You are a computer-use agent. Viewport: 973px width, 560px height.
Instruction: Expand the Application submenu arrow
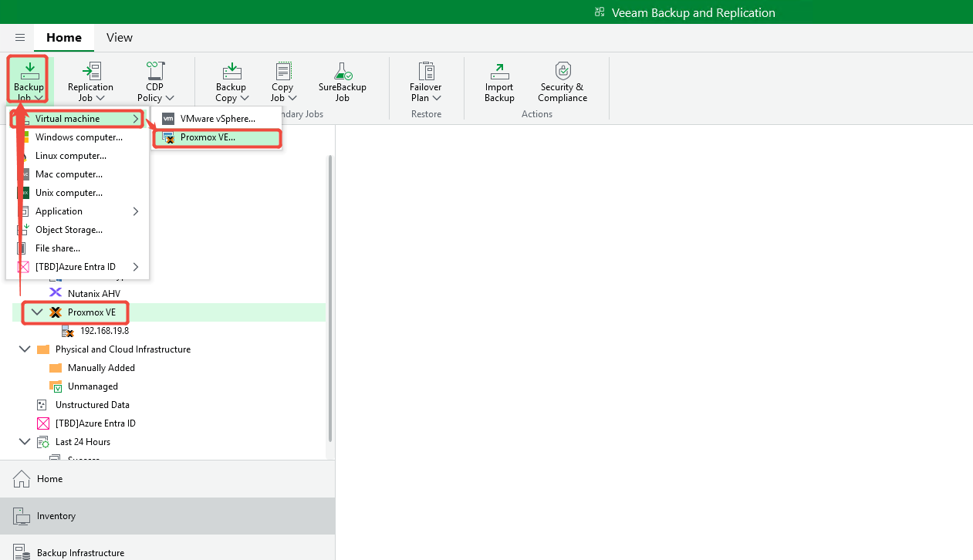[136, 211]
